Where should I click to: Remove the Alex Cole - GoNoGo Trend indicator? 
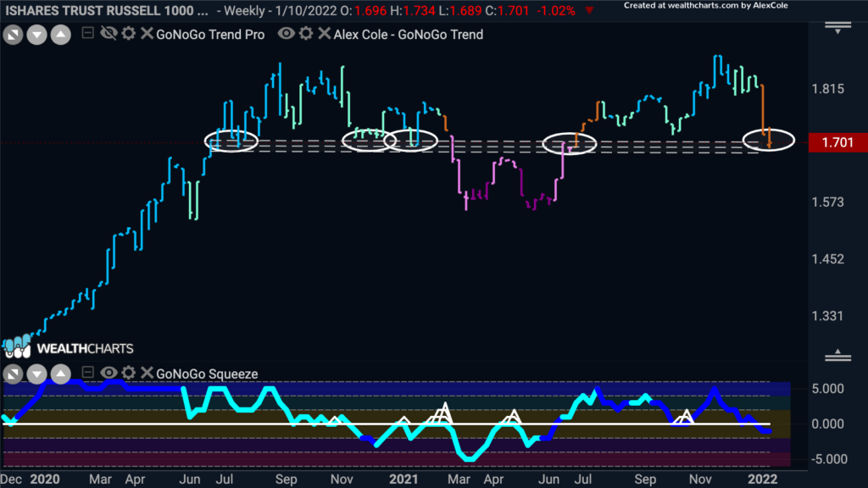pyautogui.click(x=325, y=34)
